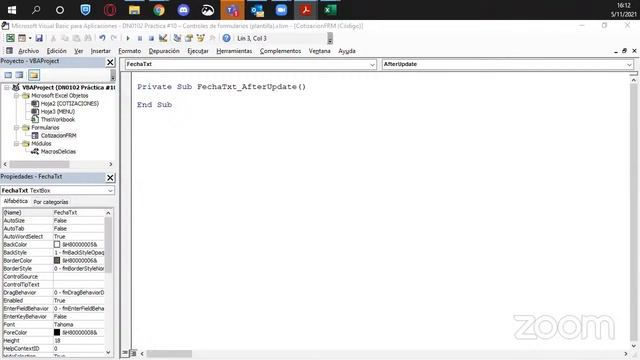Click the Redo toolbar icon
This screenshot has width=640, height=360.
(x=114, y=38)
